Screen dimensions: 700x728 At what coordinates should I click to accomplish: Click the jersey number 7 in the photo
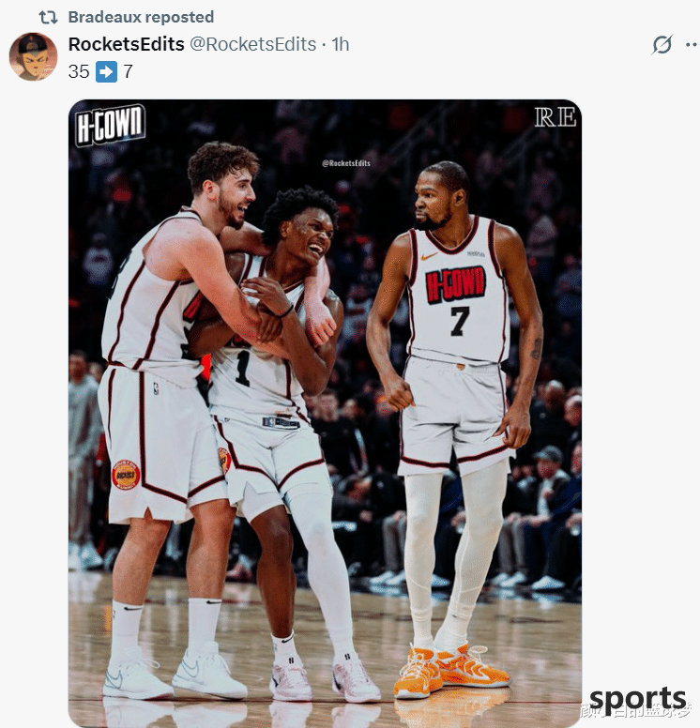[460, 321]
